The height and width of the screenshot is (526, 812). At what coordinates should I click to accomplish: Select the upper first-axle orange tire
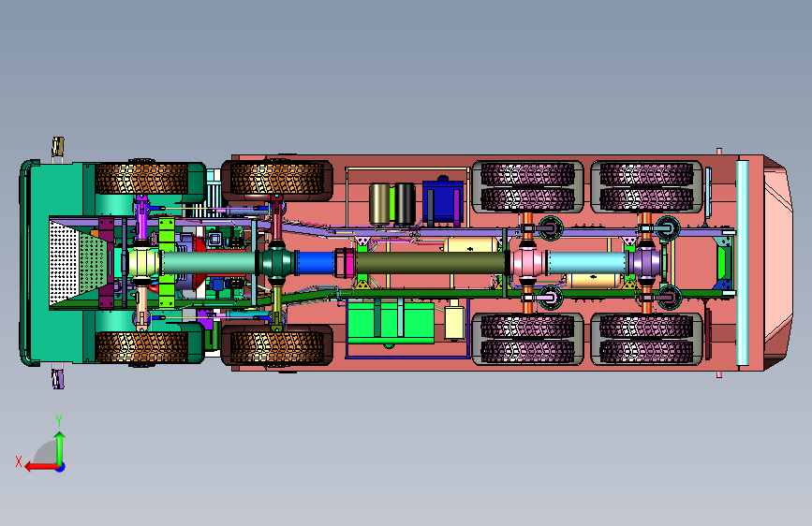(141, 179)
